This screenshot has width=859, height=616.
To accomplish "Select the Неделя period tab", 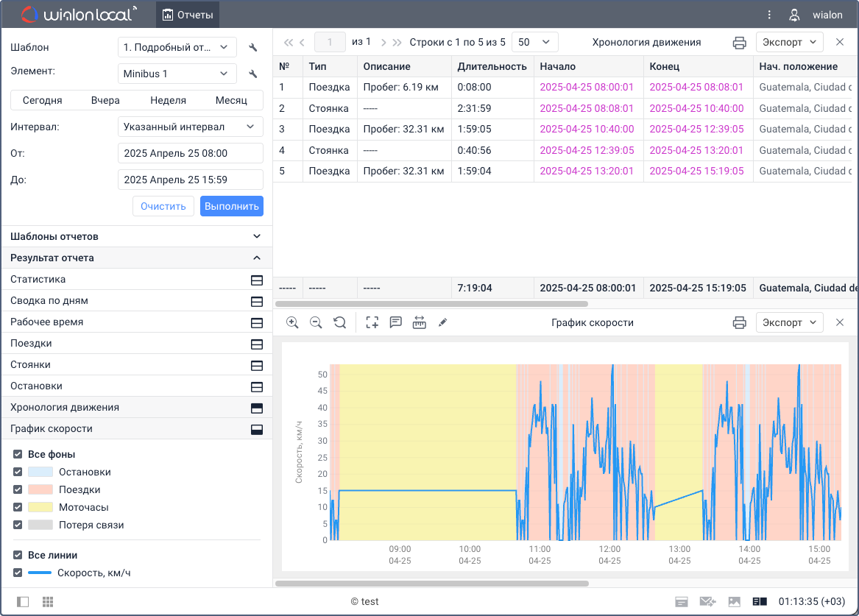I will point(168,100).
